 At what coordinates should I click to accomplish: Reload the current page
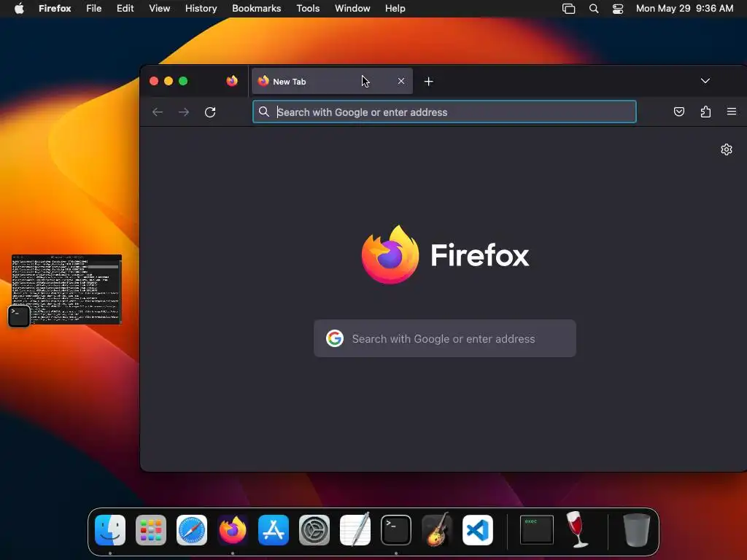[210, 112]
